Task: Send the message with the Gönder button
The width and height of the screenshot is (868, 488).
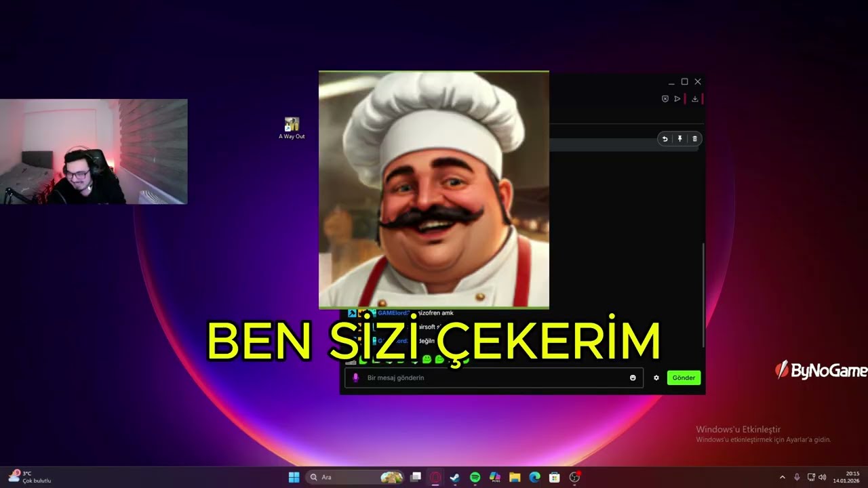Action: 684,378
